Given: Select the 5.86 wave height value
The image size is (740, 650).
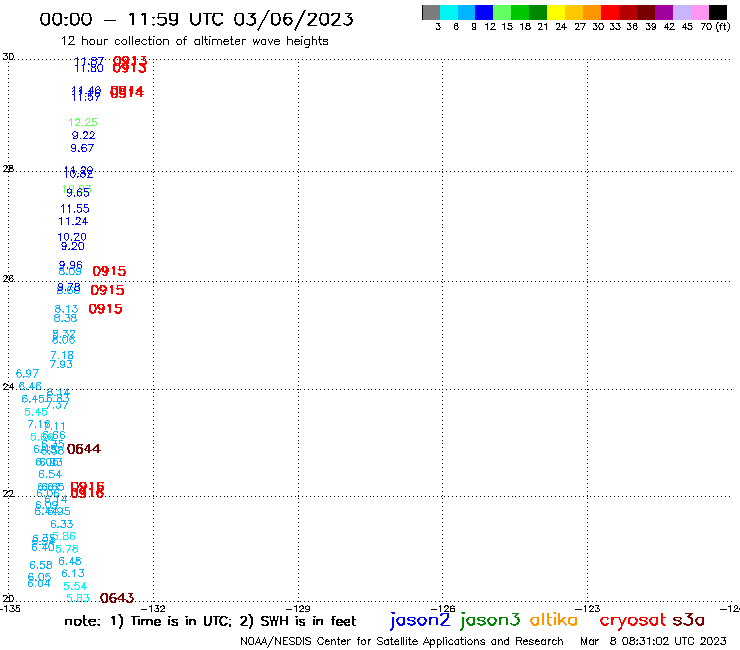Looking at the screenshot, I should click(64, 536).
